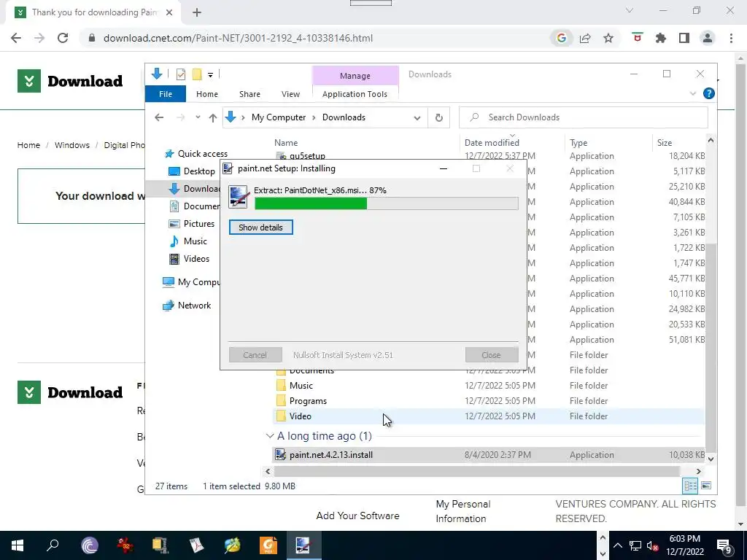Click the Explorer Back arrow

click(159, 117)
